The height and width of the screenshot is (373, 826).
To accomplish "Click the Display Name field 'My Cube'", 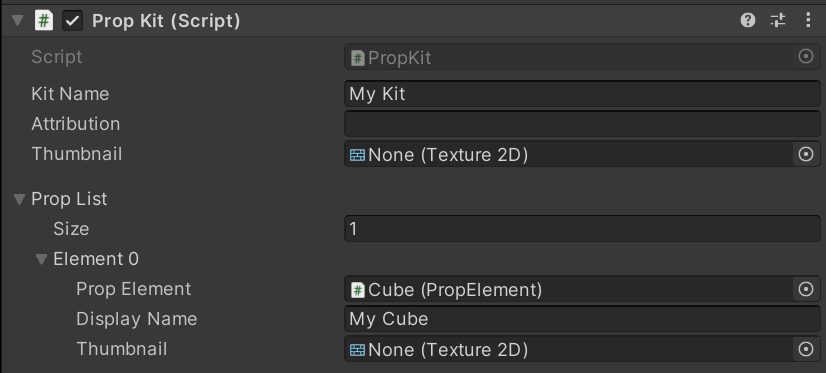I will pos(582,319).
